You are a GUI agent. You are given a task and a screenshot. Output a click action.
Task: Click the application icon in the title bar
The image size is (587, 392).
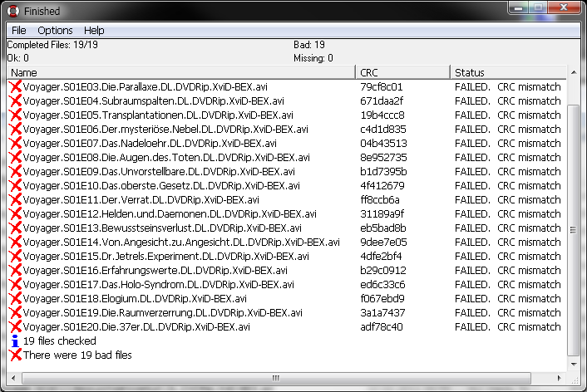(13, 12)
